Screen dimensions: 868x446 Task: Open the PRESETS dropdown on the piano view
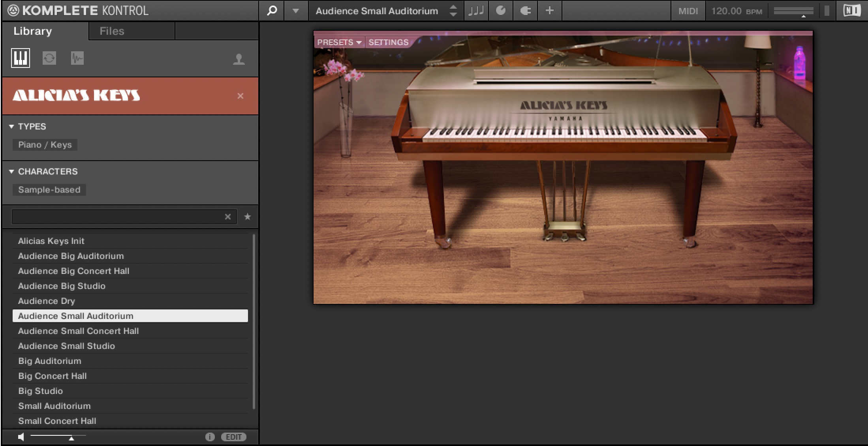[339, 42]
